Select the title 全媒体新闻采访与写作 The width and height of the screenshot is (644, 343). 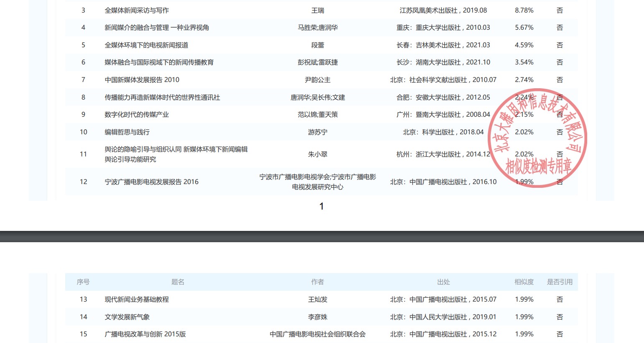[137, 10]
